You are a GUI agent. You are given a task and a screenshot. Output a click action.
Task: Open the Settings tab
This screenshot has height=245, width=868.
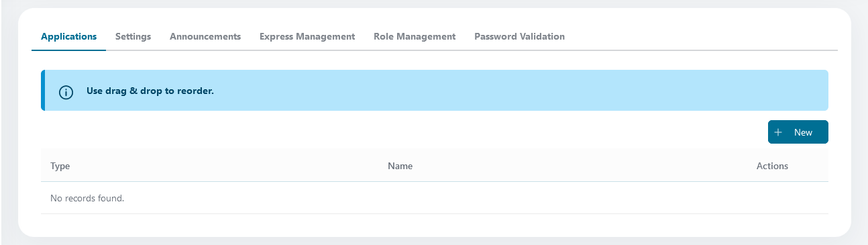(x=133, y=36)
